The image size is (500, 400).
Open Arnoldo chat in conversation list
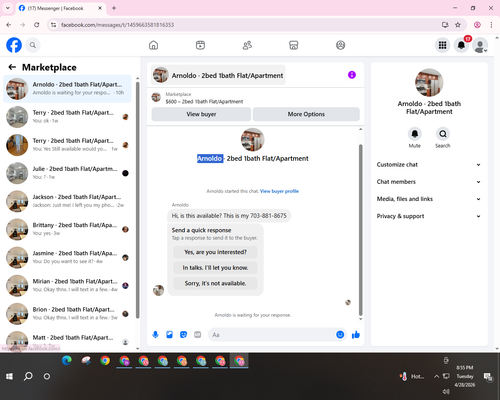click(67, 89)
